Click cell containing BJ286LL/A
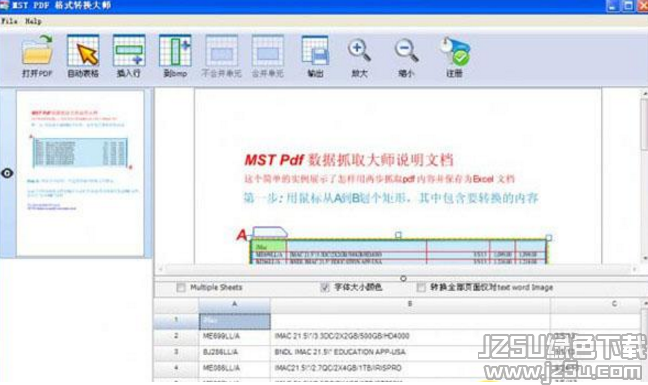This screenshot has height=385, width=648. point(234,352)
